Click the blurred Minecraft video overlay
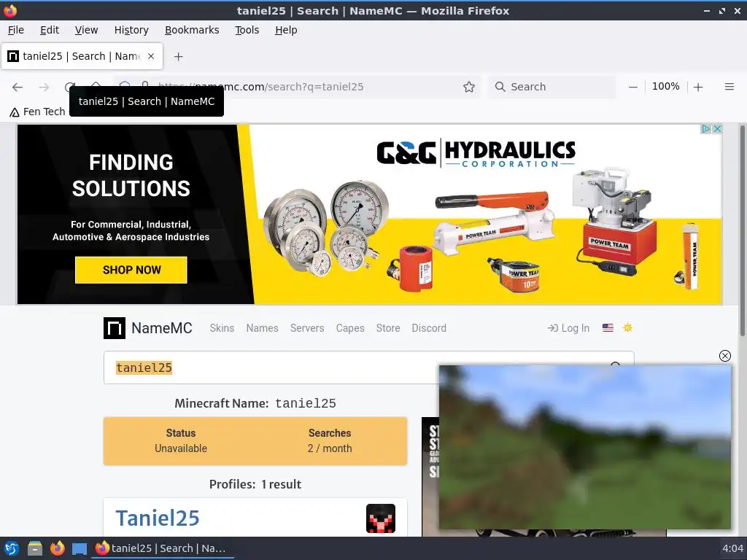 [585, 447]
